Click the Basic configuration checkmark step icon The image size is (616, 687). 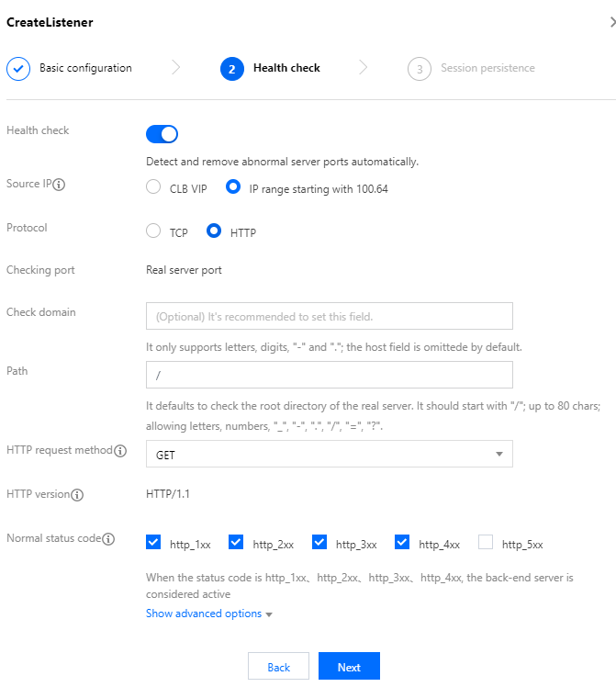tap(18, 69)
